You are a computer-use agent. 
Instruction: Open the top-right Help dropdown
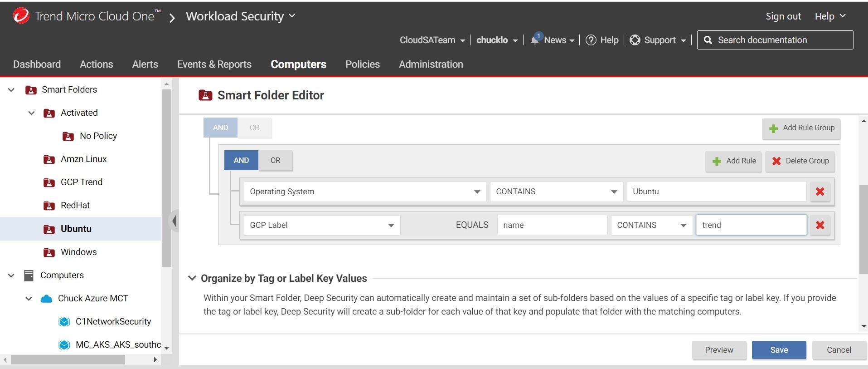pos(830,16)
